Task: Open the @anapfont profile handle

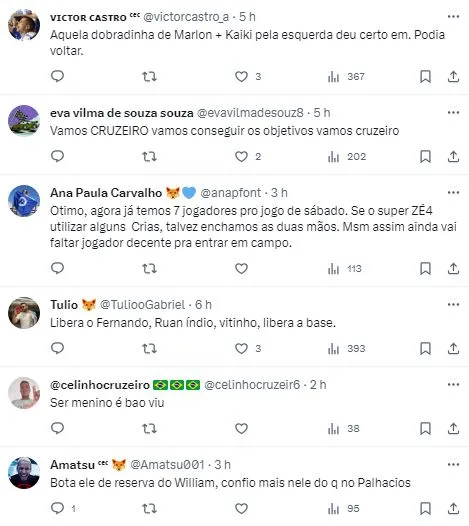Action: 230,193
